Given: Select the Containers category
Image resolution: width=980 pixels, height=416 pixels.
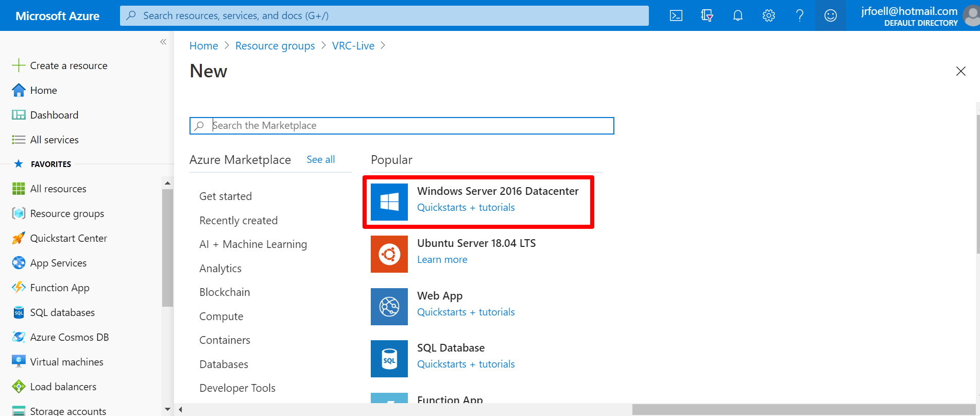Looking at the screenshot, I should click(x=225, y=340).
